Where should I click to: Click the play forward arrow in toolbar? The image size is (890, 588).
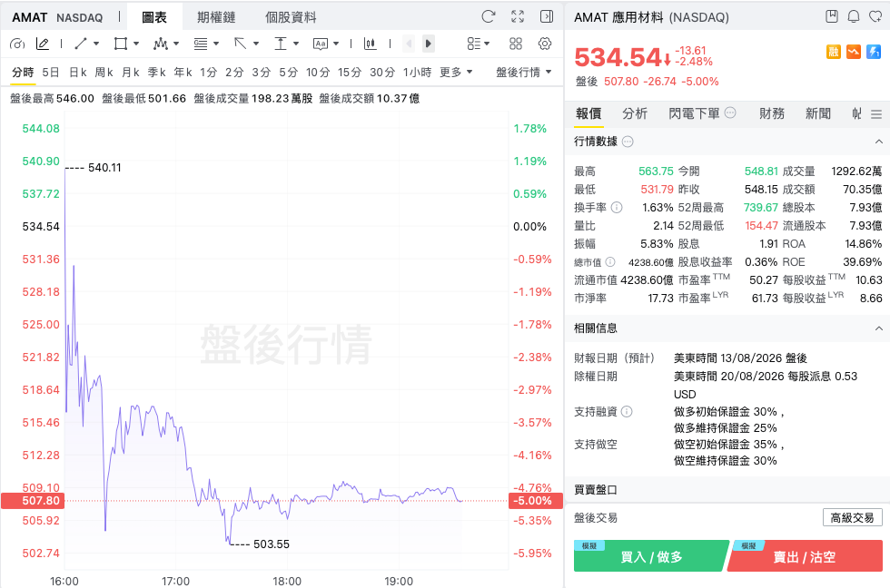pyautogui.click(x=429, y=44)
